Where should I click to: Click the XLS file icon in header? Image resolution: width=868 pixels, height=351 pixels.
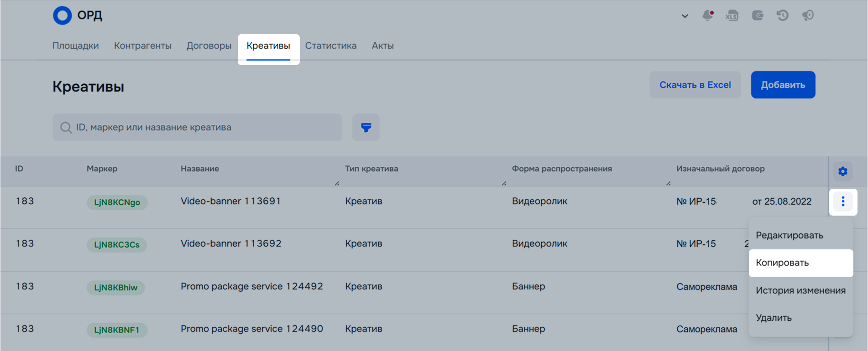732,15
